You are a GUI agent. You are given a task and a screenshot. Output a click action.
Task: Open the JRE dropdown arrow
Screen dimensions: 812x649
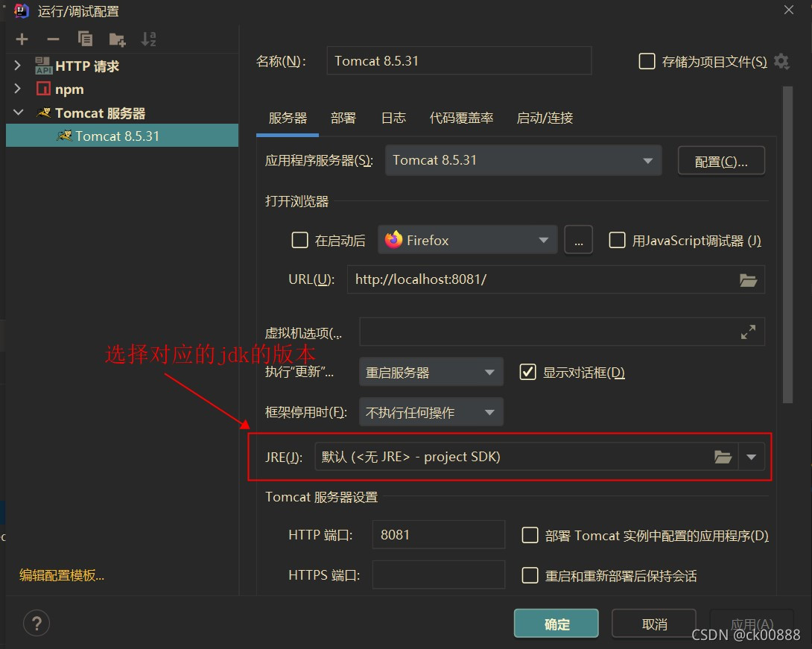click(752, 457)
